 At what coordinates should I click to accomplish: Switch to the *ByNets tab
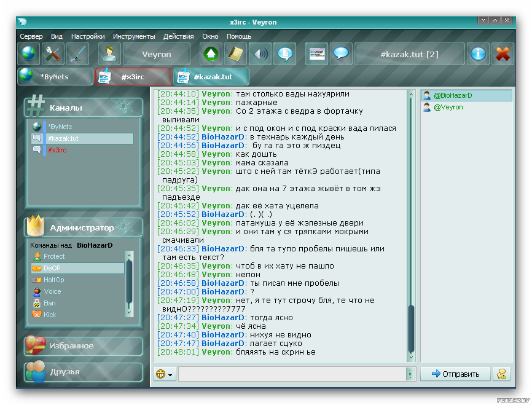55,76
